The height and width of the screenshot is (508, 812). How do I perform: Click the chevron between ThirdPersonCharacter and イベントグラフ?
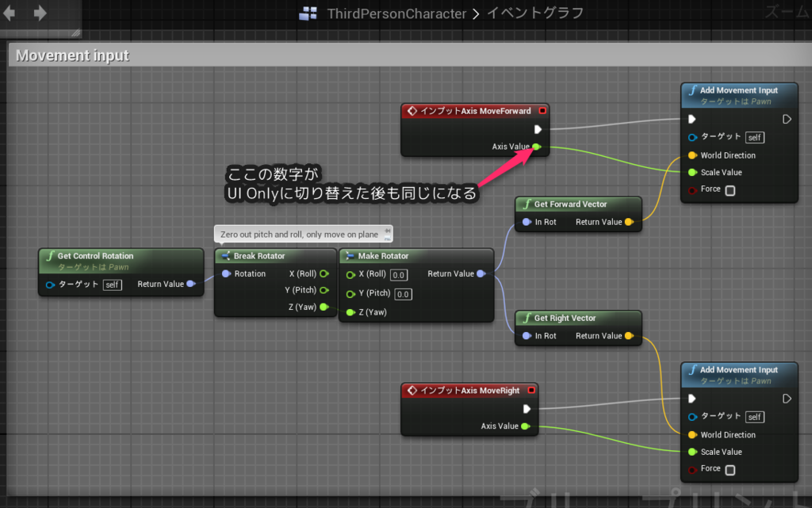coord(476,13)
